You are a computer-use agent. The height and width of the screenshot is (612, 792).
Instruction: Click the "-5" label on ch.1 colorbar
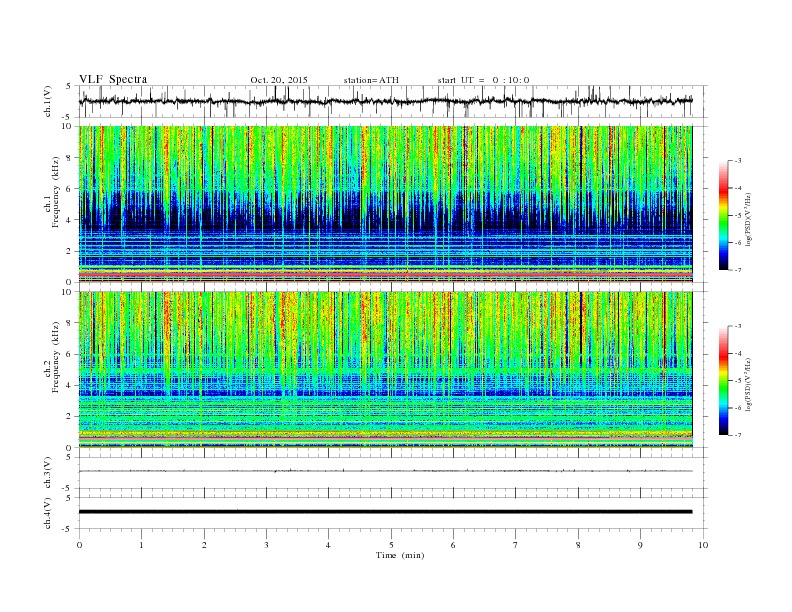click(737, 216)
